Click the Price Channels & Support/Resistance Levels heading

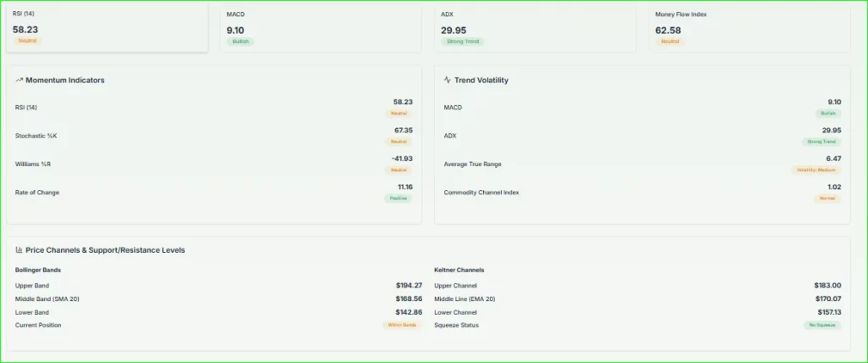point(105,250)
